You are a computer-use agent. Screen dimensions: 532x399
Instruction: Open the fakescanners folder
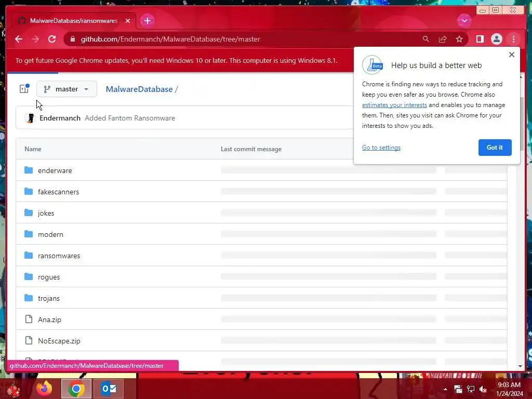(58, 192)
